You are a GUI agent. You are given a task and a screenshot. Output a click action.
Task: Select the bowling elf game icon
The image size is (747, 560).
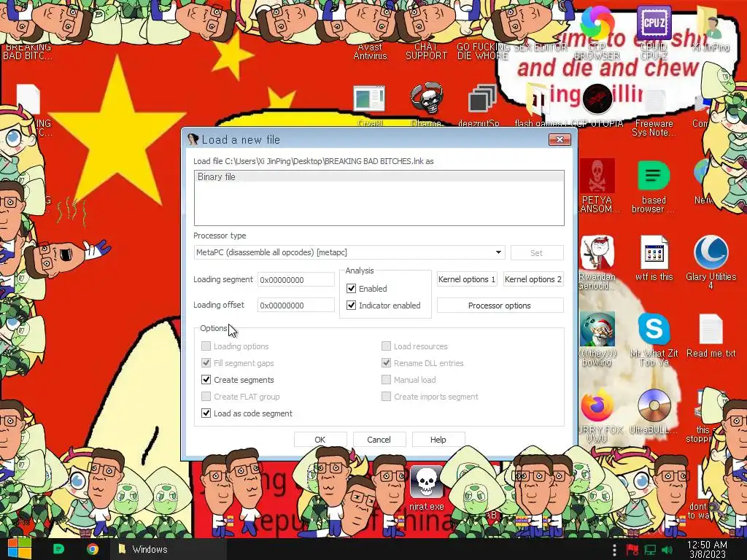[x=597, y=329]
